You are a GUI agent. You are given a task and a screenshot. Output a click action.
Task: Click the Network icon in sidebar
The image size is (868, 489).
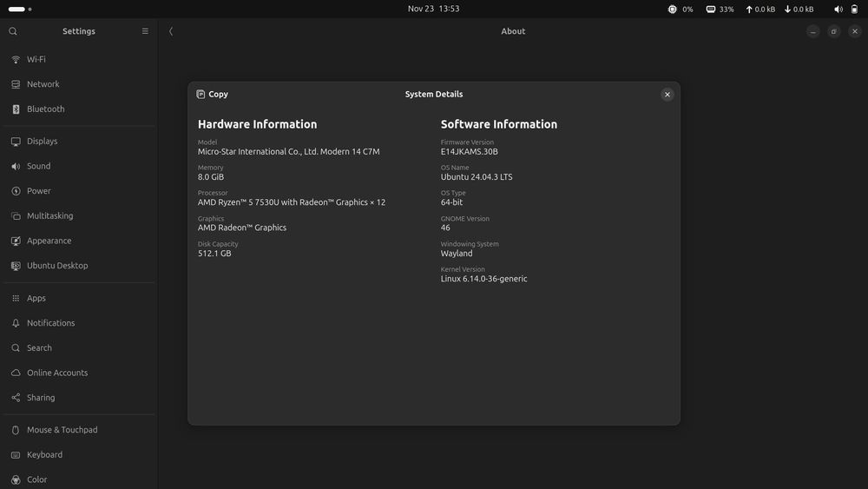(16, 84)
